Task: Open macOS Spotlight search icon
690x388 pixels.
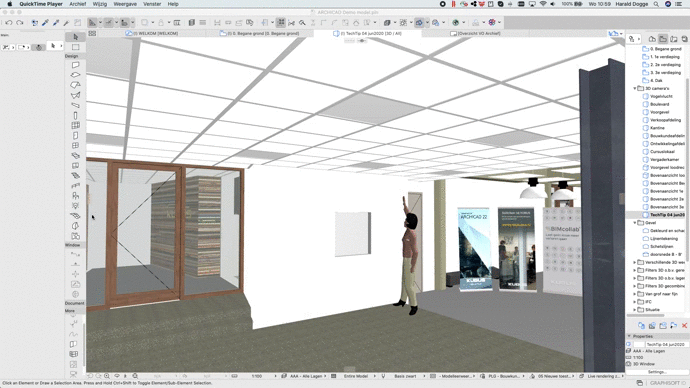Action: click(x=656, y=4)
